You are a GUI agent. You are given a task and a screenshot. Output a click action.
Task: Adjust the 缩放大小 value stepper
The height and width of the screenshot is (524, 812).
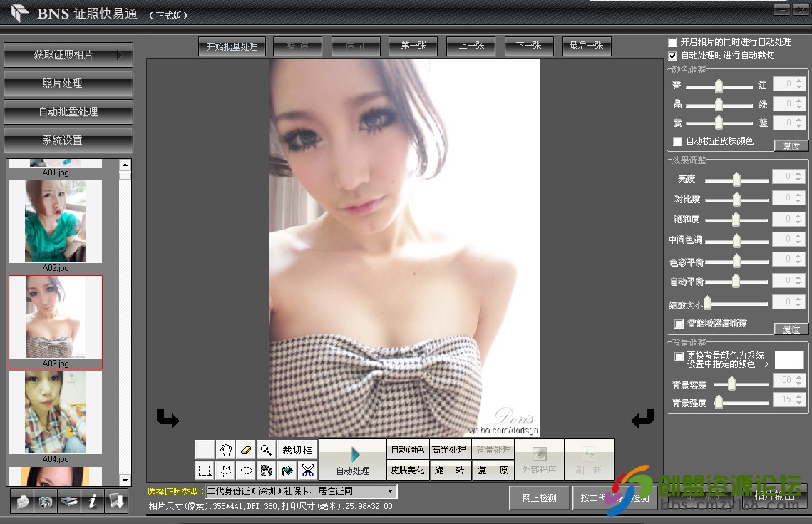click(x=799, y=302)
